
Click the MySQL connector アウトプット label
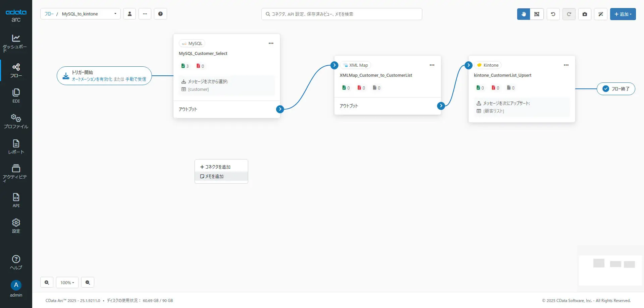click(188, 109)
